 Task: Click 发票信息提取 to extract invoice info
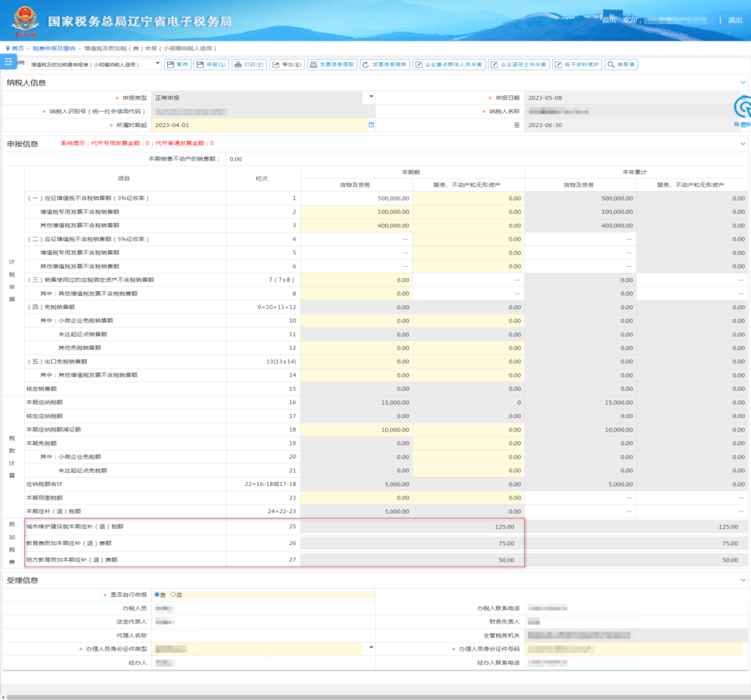click(x=332, y=65)
